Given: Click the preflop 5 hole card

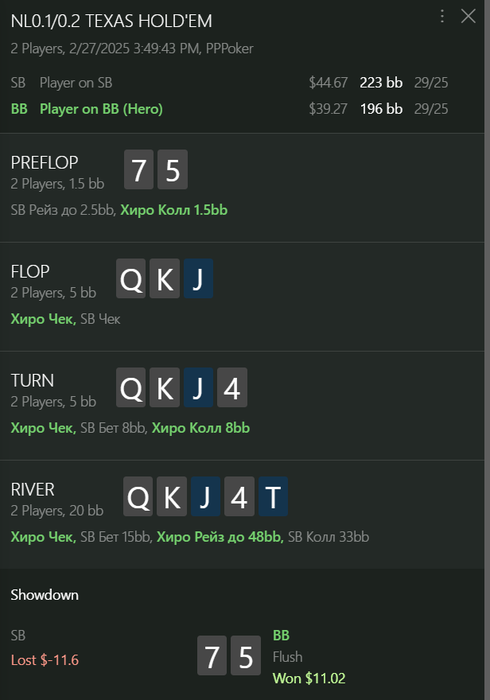Looking at the screenshot, I should pyautogui.click(x=173, y=170).
